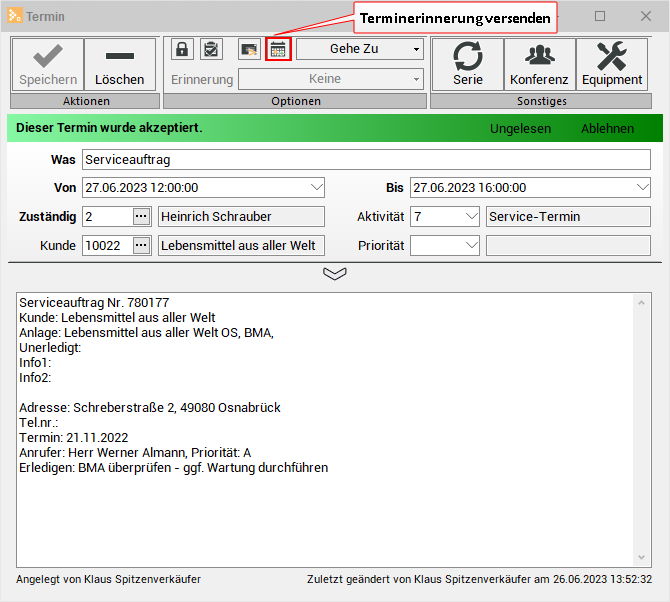Image resolution: width=670 pixels, height=602 pixels.
Task: Click the Kunde number field 10022
Action: (x=108, y=246)
